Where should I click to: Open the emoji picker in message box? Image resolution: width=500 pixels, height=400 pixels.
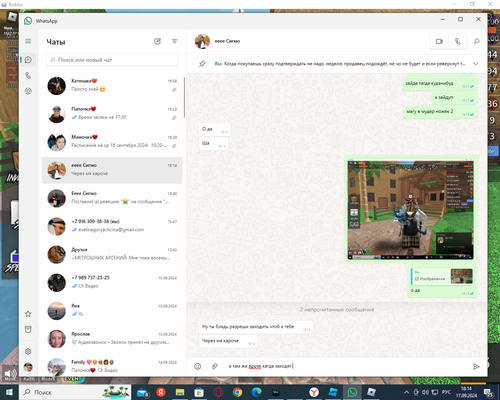click(x=198, y=366)
